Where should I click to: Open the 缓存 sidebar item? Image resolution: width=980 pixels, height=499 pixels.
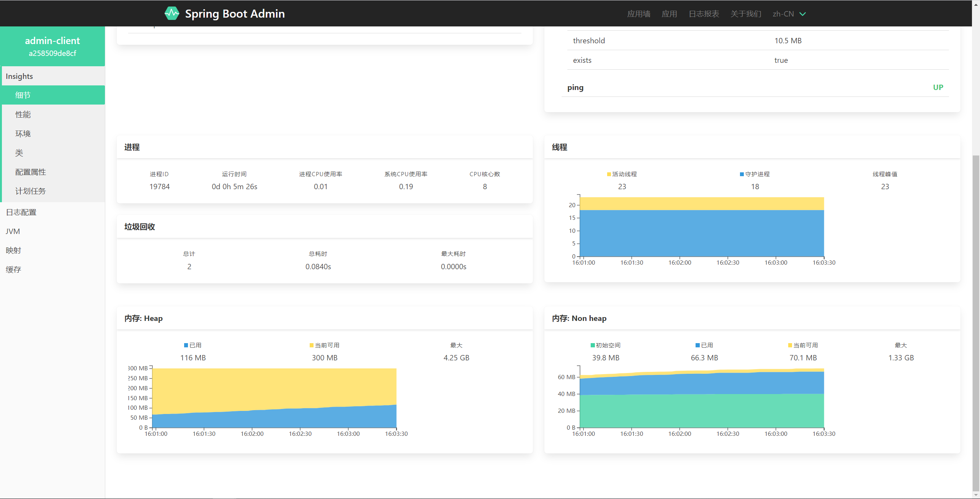[x=13, y=270]
